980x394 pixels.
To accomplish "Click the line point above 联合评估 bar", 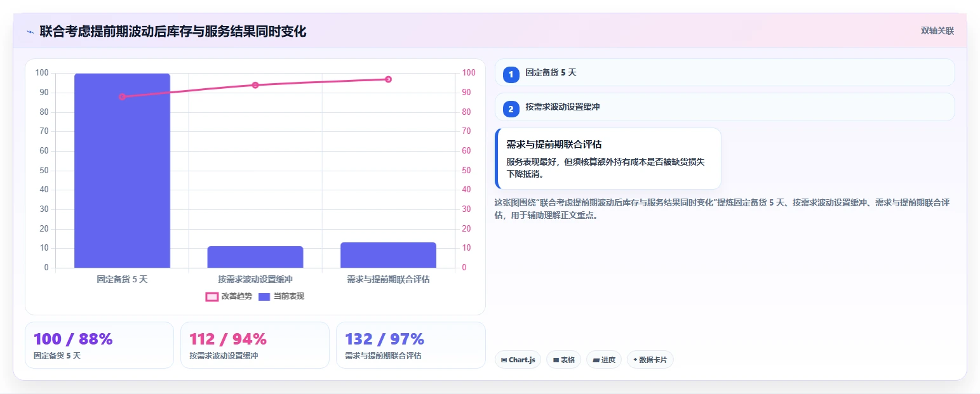I will (x=388, y=79).
